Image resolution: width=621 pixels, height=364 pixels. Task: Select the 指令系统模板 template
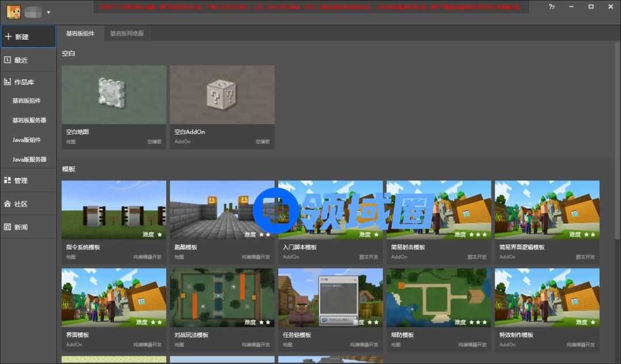pyautogui.click(x=113, y=210)
